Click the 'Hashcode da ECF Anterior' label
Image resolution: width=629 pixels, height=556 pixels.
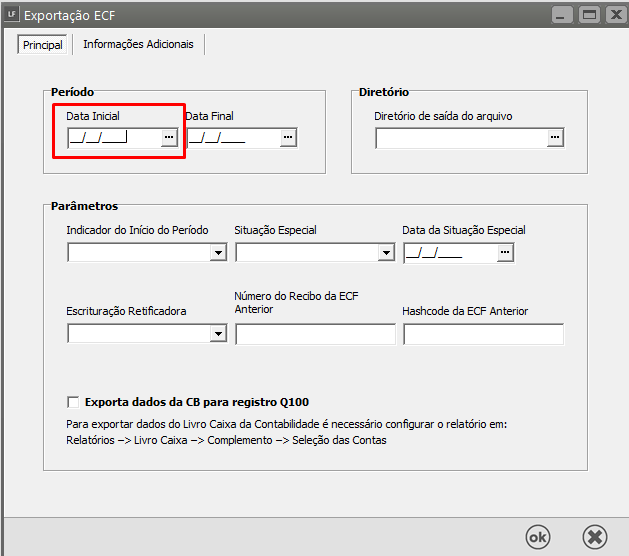pyautogui.click(x=465, y=311)
